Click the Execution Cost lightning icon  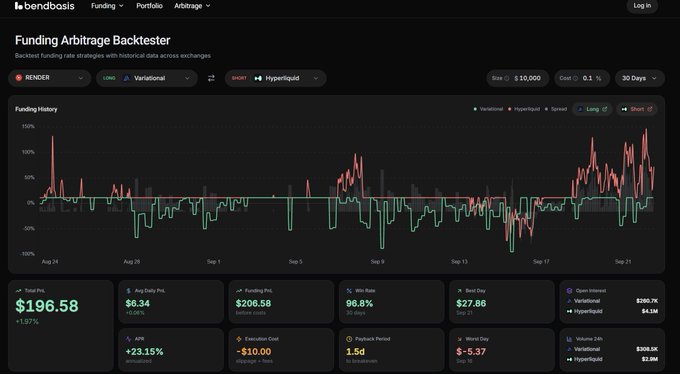point(239,339)
